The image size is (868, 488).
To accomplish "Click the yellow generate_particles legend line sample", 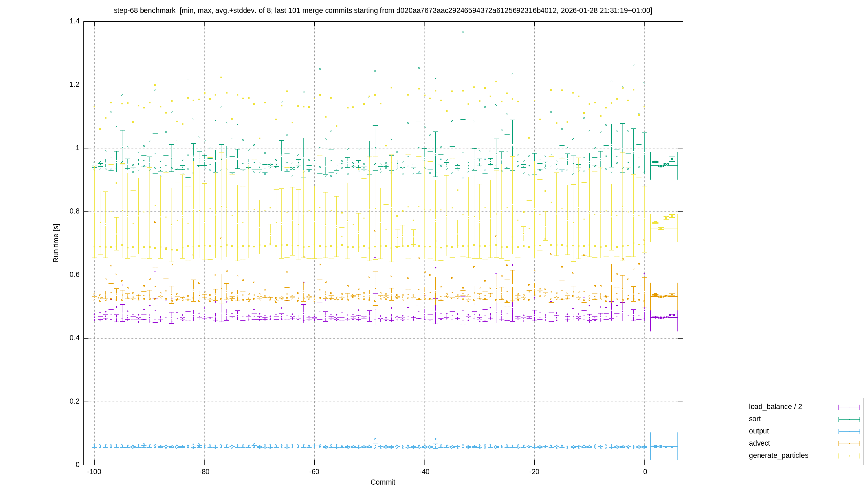I will [849, 456].
